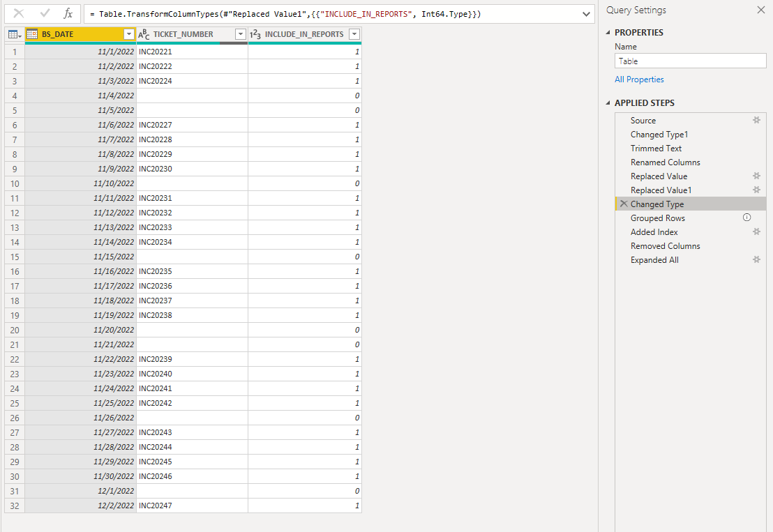Open the All Properties link
Viewport: 773px width, 532px height.
coord(639,79)
